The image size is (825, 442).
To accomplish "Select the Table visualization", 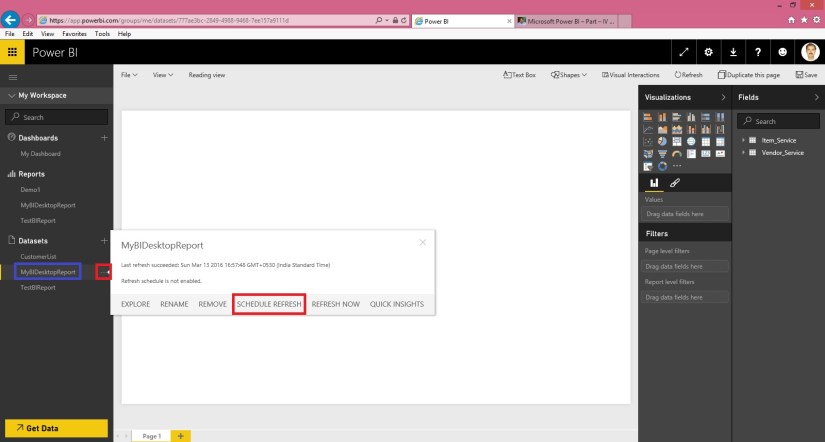I will (x=706, y=142).
